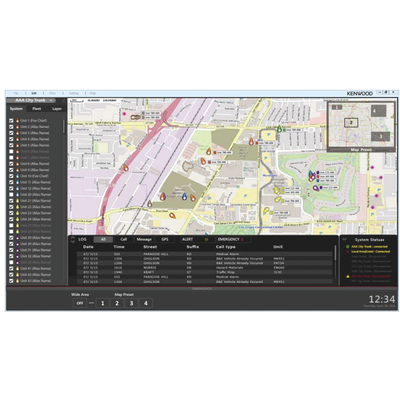Click the unit list scrollbar

tap(64, 127)
